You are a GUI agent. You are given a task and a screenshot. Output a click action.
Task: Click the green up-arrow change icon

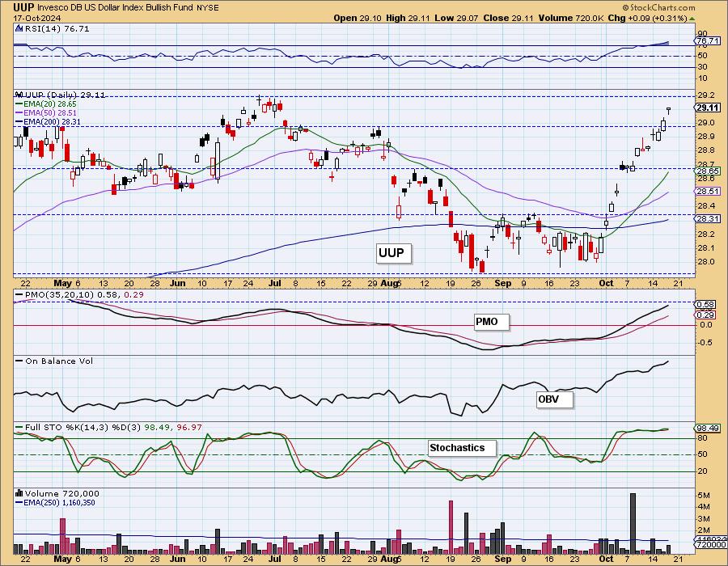(x=692, y=19)
